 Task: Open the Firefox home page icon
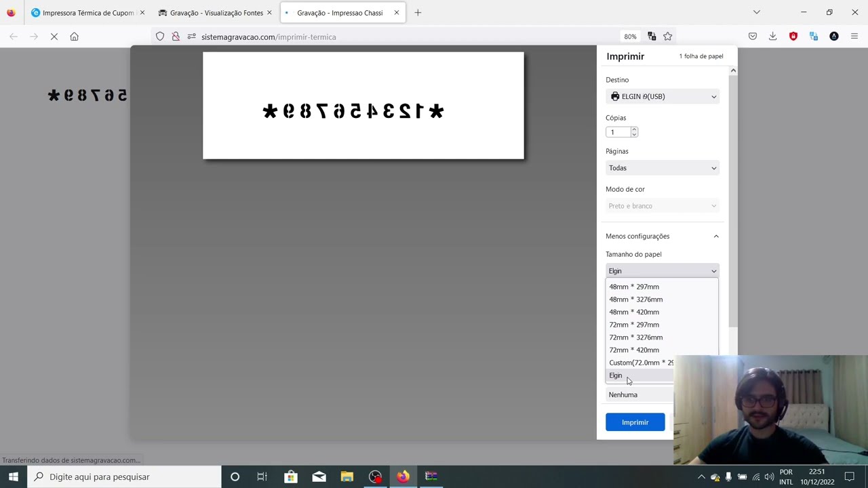click(x=74, y=37)
